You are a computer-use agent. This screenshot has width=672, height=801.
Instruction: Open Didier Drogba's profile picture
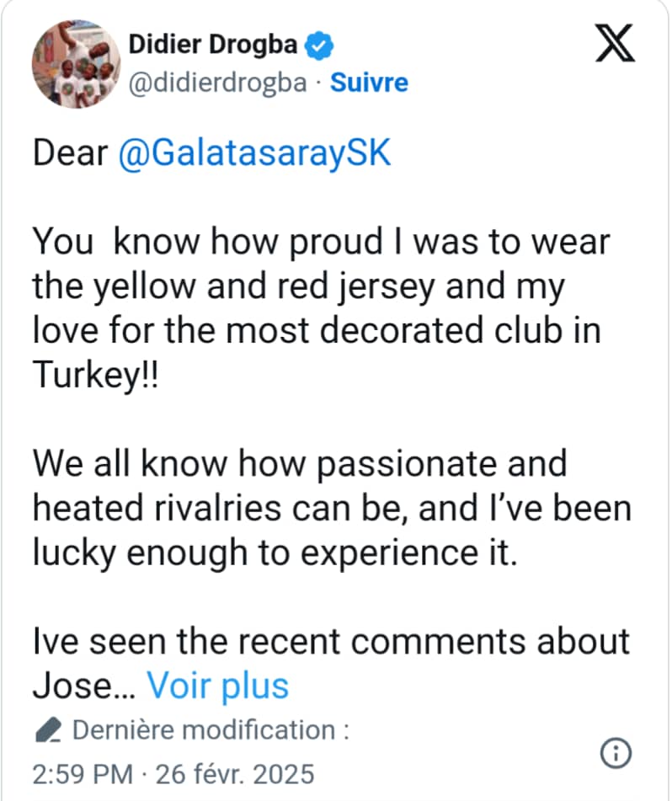pyautogui.click(x=75, y=63)
